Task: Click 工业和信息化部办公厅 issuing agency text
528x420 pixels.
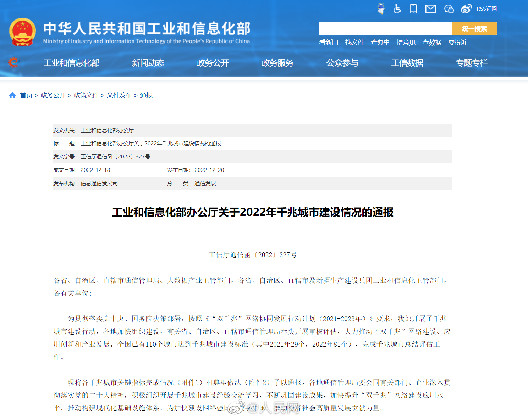Action: pos(107,130)
